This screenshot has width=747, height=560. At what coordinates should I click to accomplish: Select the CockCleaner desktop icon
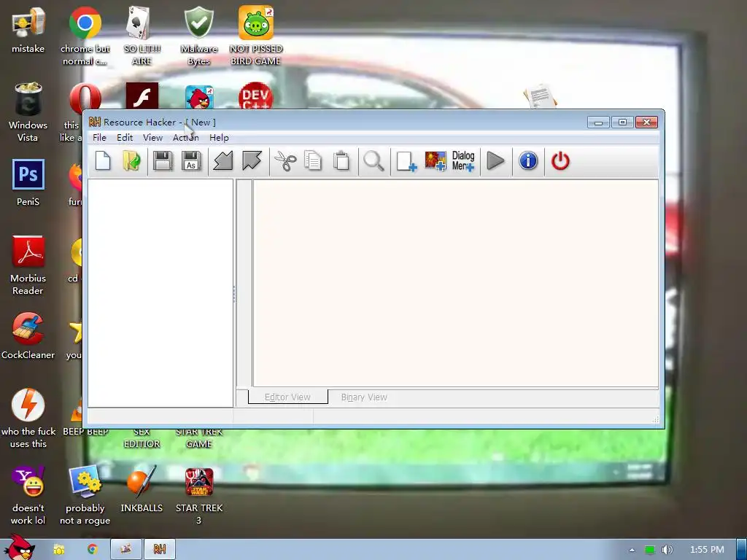(28, 336)
